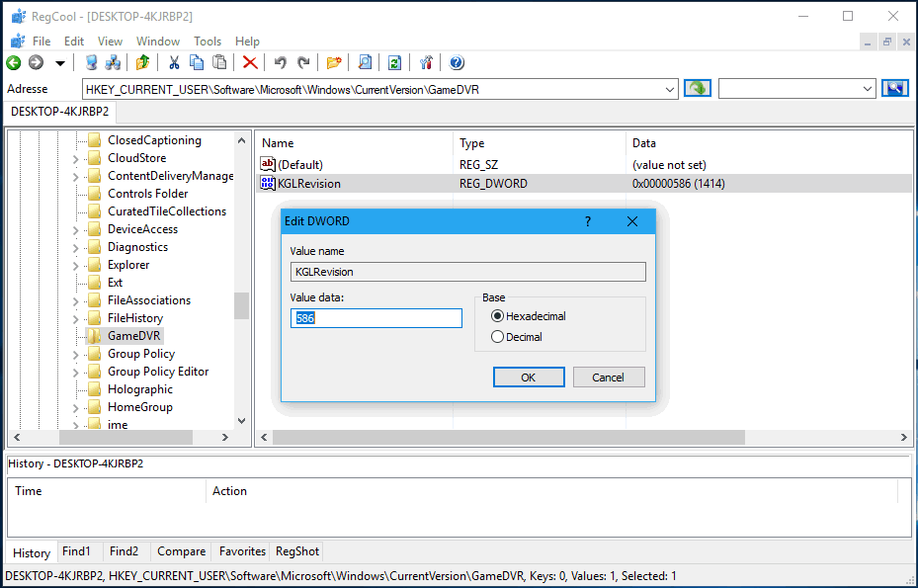918x588 pixels.
Task: Click the Value name field
Action: point(467,272)
